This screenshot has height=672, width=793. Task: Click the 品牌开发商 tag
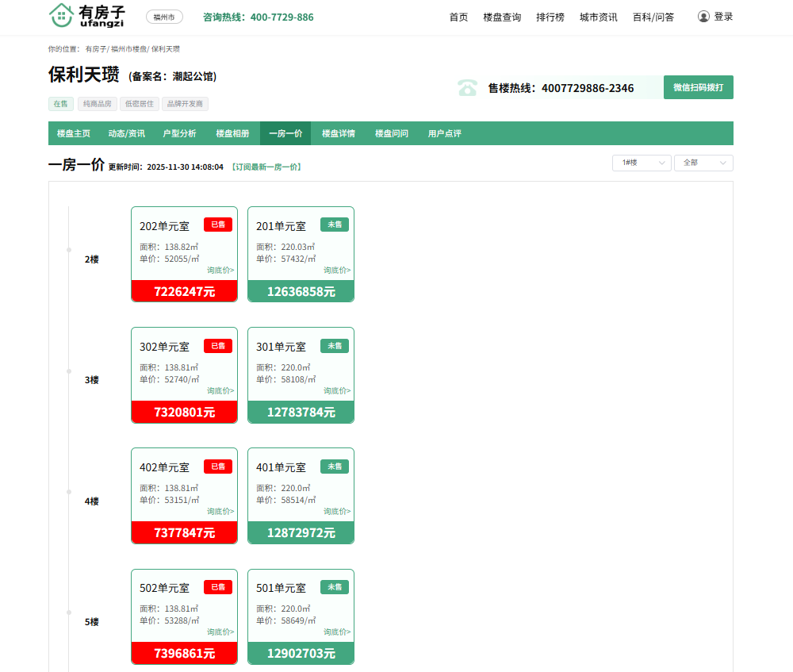[185, 104]
